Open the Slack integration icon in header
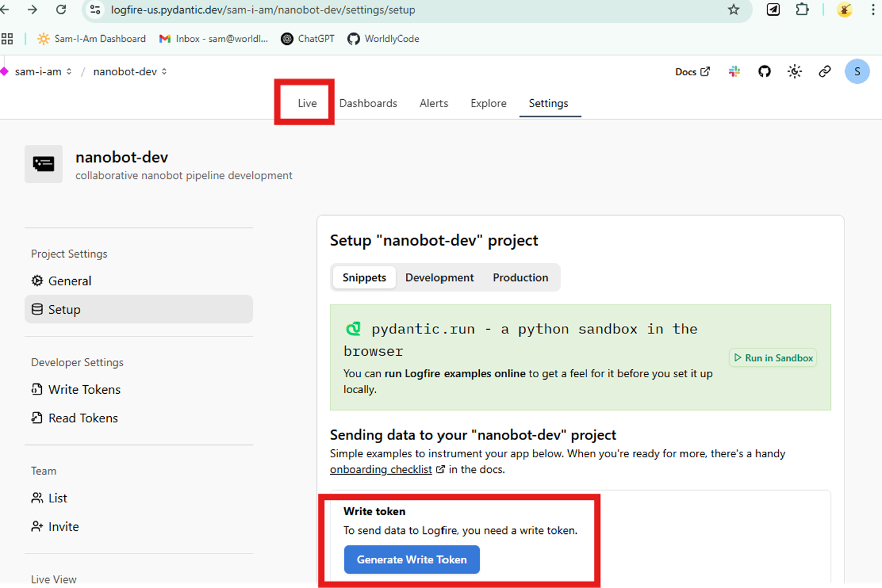Screen dimensions: 882x588 coord(733,71)
